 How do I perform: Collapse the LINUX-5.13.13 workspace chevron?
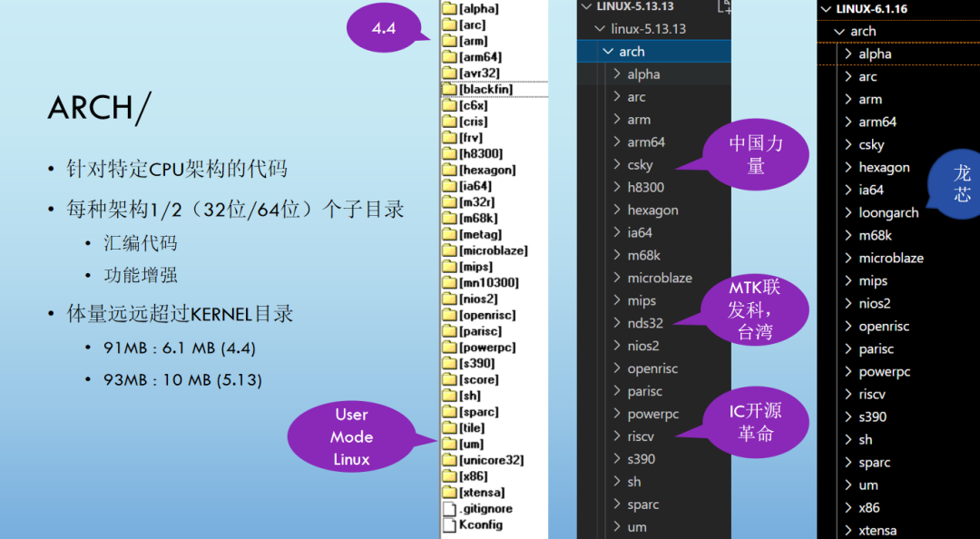click(x=586, y=5)
